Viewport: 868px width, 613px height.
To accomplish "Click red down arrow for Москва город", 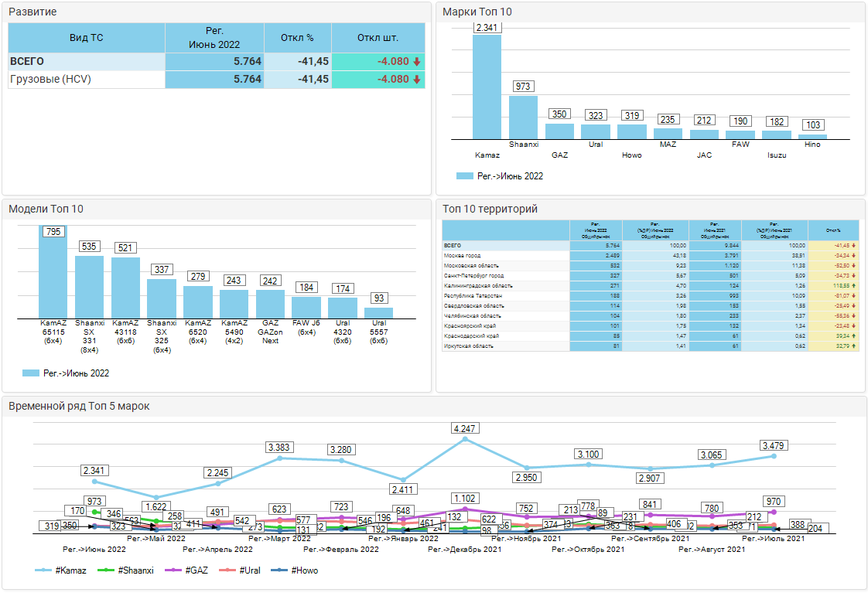I will click(x=853, y=255).
